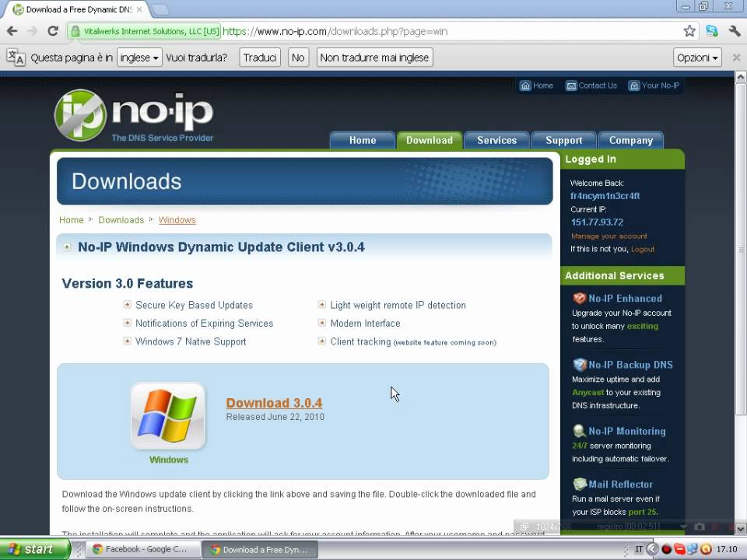Open the Services navigation tab
Image resolution: width=747 pixels, height=560 pixels.
pos(497,141)
